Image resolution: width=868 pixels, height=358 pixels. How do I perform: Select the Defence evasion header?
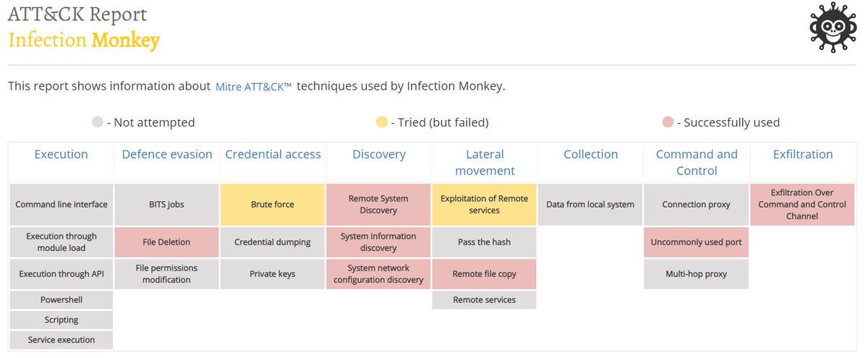pos(167,154)
